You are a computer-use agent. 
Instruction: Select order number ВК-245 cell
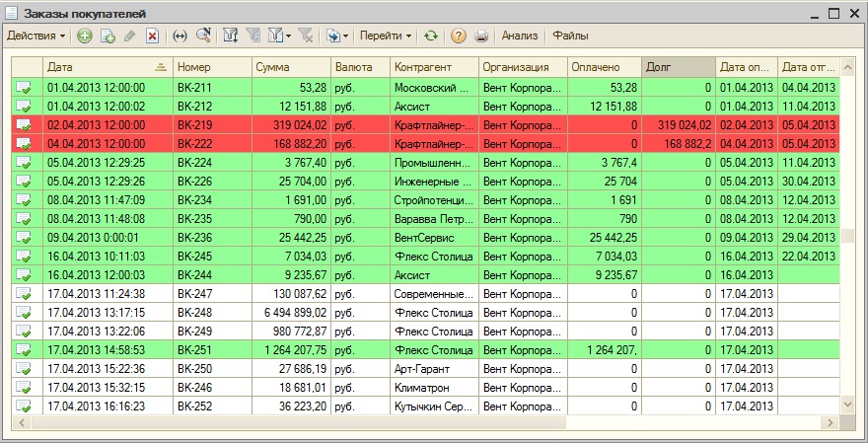pos(213,257)
